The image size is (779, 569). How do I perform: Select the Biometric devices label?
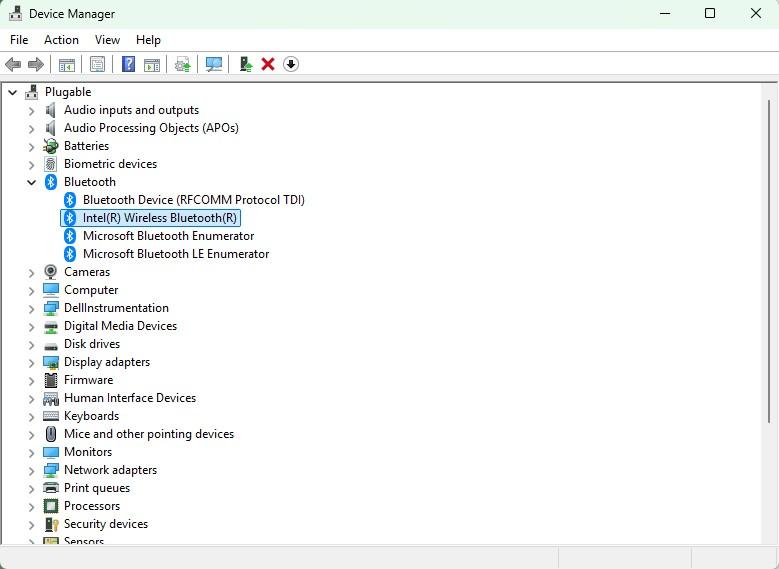[x=110, y=164]
